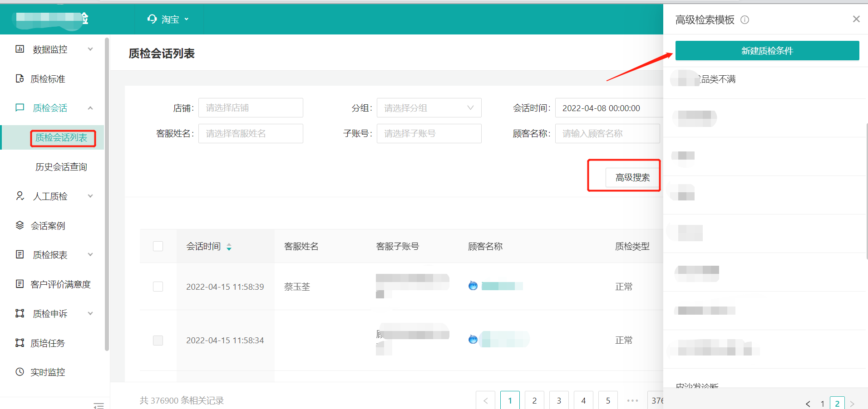Click the 质培任务 icon
This screenshot has width=868, height=409.
(x=20, y=343)
